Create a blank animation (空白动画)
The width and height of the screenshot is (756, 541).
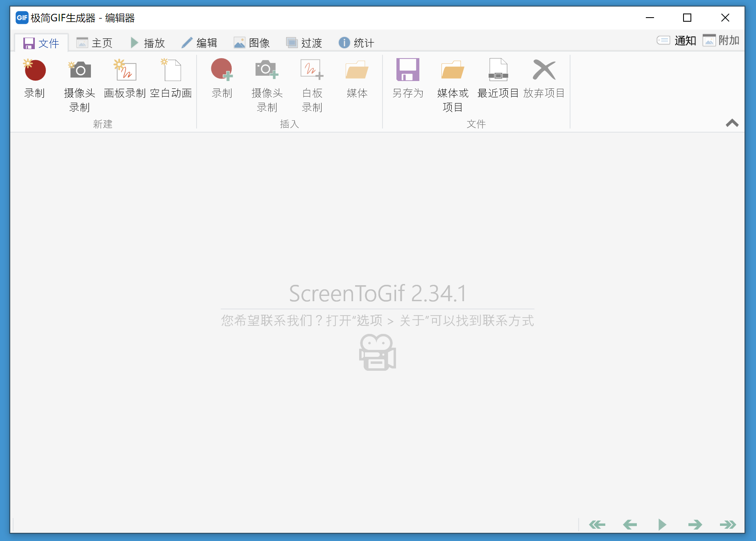[x=172, y=80]
